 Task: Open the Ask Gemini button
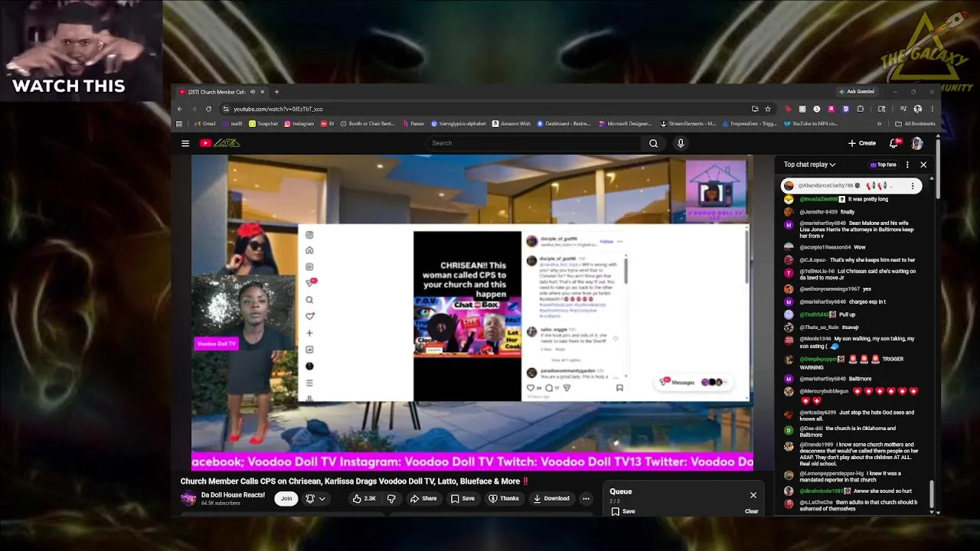(x=857, y=92)
